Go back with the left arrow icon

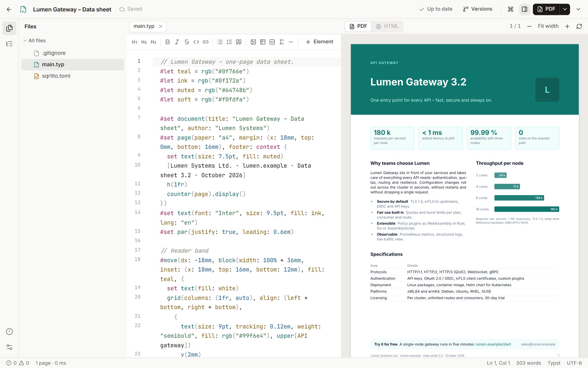(9, 9)
